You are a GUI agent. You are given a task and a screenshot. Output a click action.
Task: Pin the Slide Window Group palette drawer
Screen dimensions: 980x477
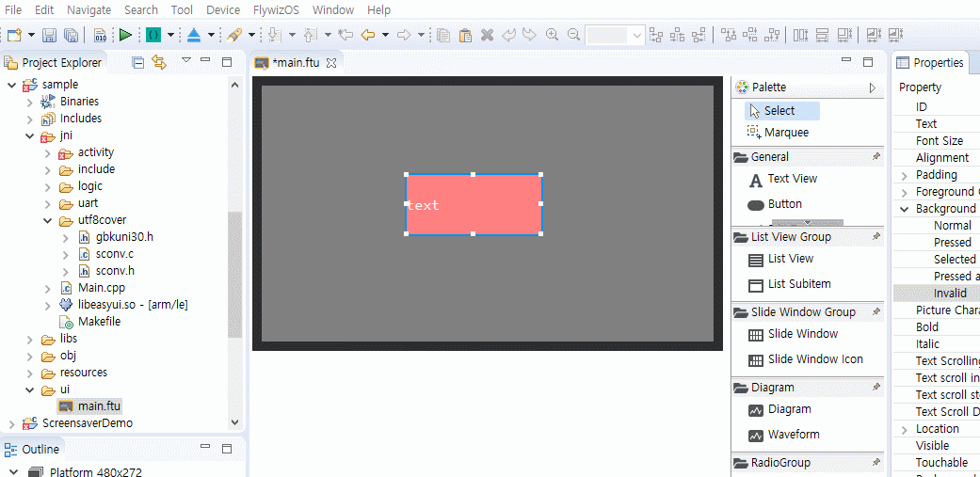[x=876, y=310]
